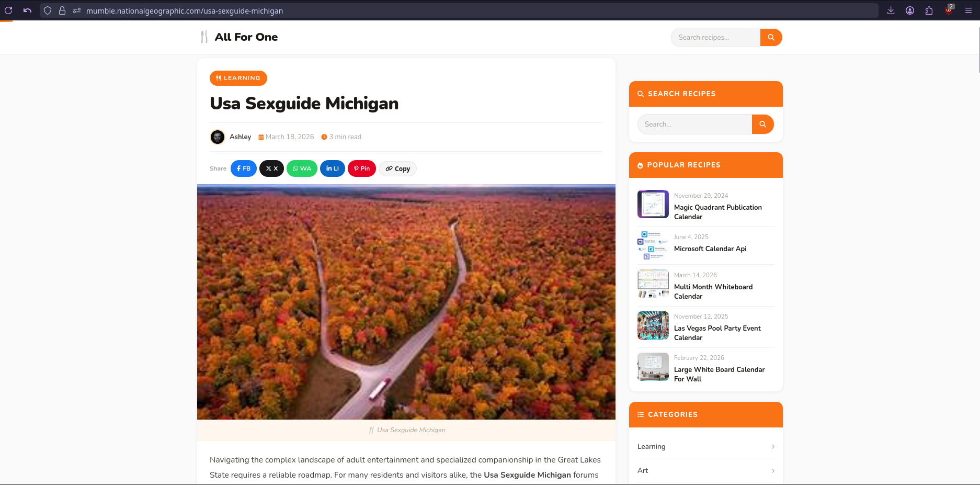Click the address bar URL
The height and width of the screenshot is (485, 980).
[x=185, y=11]
